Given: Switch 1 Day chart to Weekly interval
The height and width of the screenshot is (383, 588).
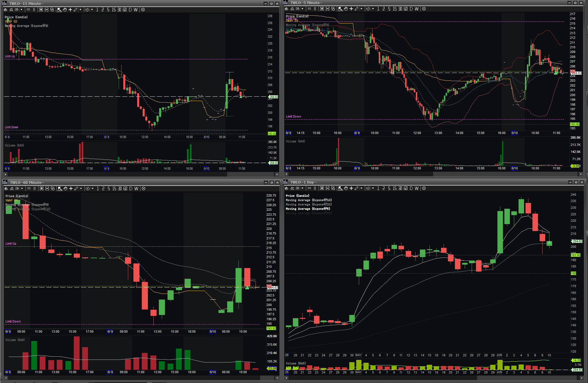Looking at the screenshot, I should click(x=417, y=188).
